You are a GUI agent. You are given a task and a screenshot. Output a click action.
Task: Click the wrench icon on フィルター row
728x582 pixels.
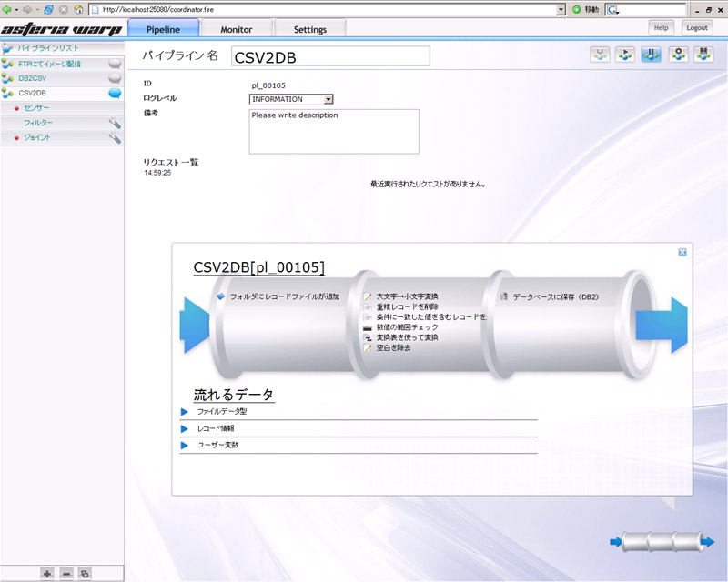115,123
